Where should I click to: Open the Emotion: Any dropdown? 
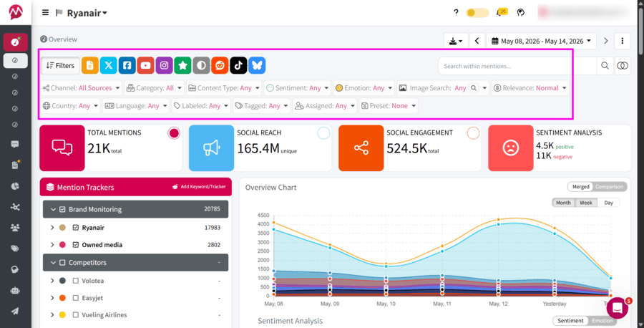click(x=364, y=88)
